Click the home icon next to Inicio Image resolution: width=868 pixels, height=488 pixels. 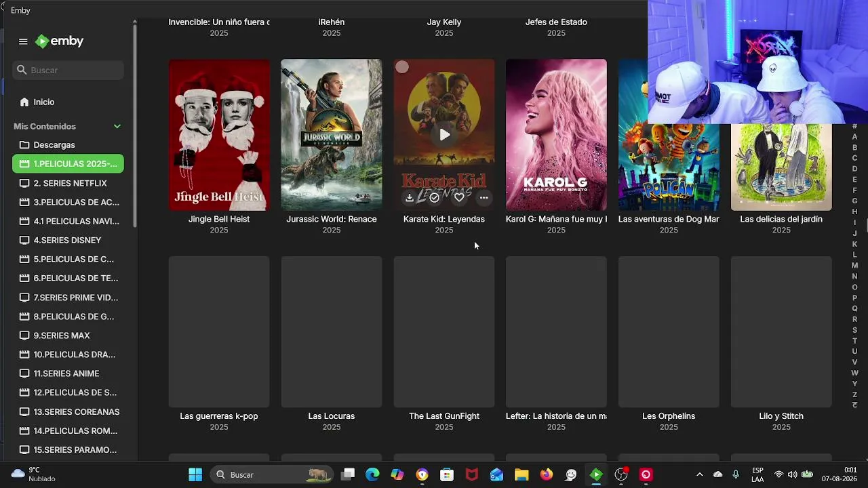(x=24, y=102)
